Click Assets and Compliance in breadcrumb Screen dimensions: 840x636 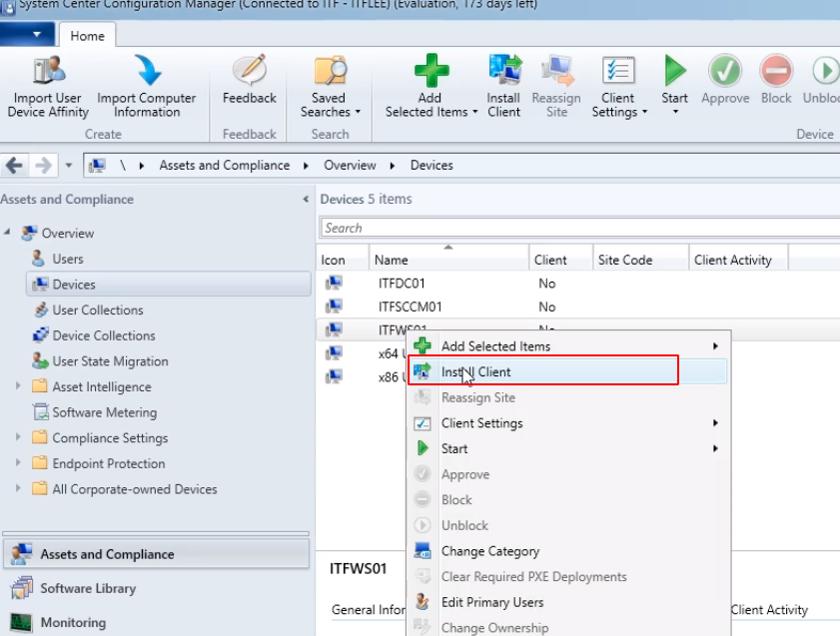click(225, 166)
